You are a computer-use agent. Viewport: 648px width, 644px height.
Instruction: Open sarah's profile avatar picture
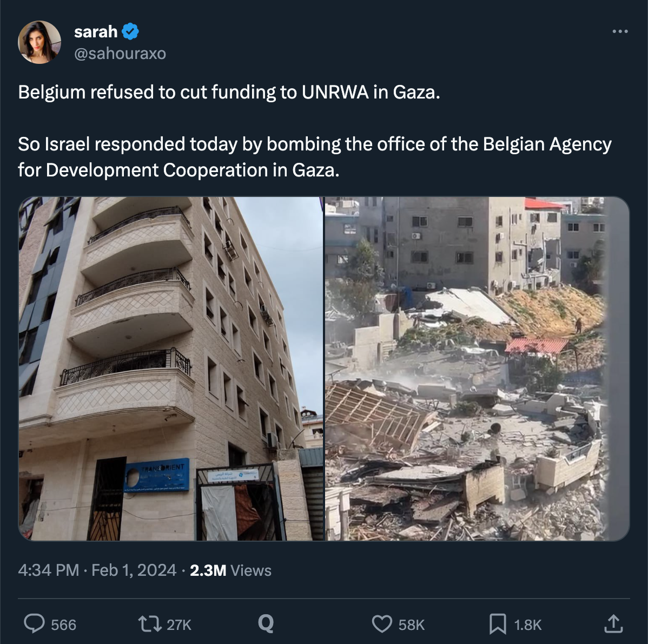39,42
